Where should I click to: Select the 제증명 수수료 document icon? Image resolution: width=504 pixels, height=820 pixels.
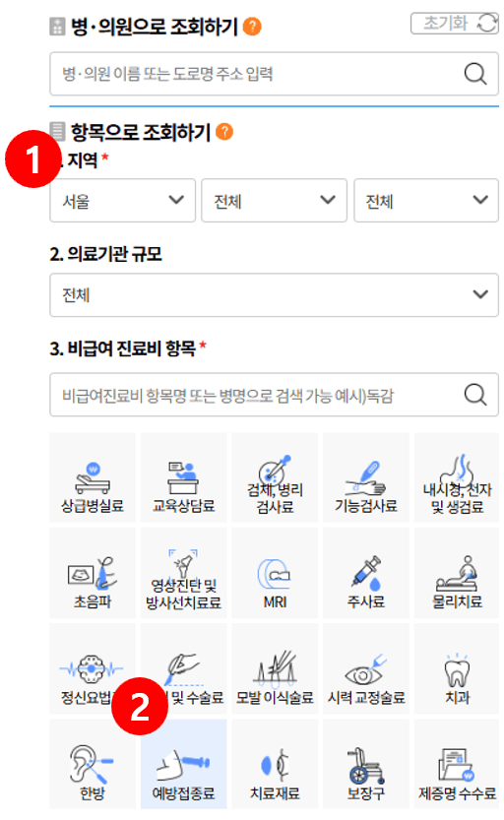[457, 764]
